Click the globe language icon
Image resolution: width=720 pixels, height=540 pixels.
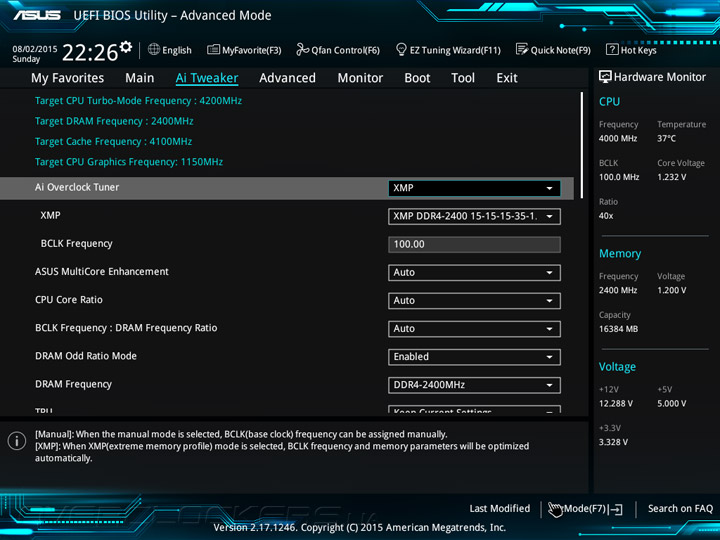pos(154,50)
